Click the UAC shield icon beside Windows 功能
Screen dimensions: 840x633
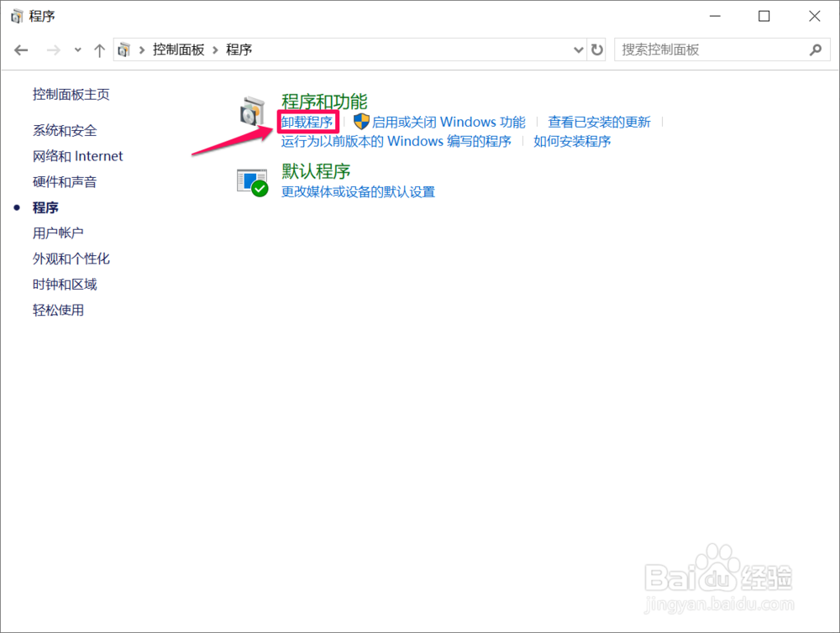tap(360, 121)
